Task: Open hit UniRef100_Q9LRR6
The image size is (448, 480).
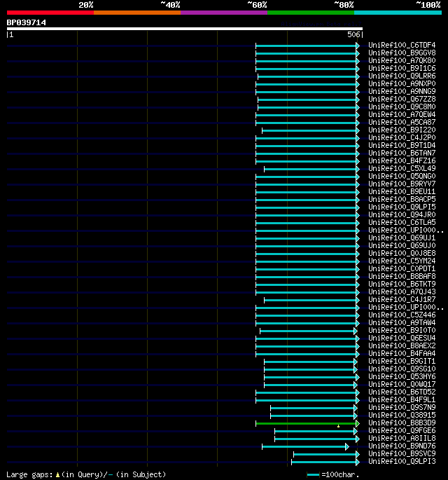Action: [x=402, y=76]
